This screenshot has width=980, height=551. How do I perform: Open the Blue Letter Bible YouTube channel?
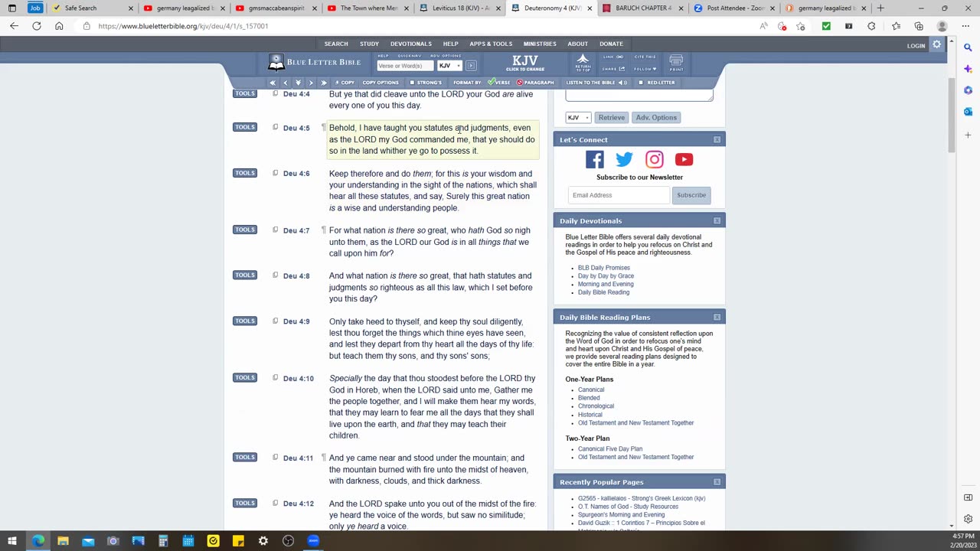684,159
